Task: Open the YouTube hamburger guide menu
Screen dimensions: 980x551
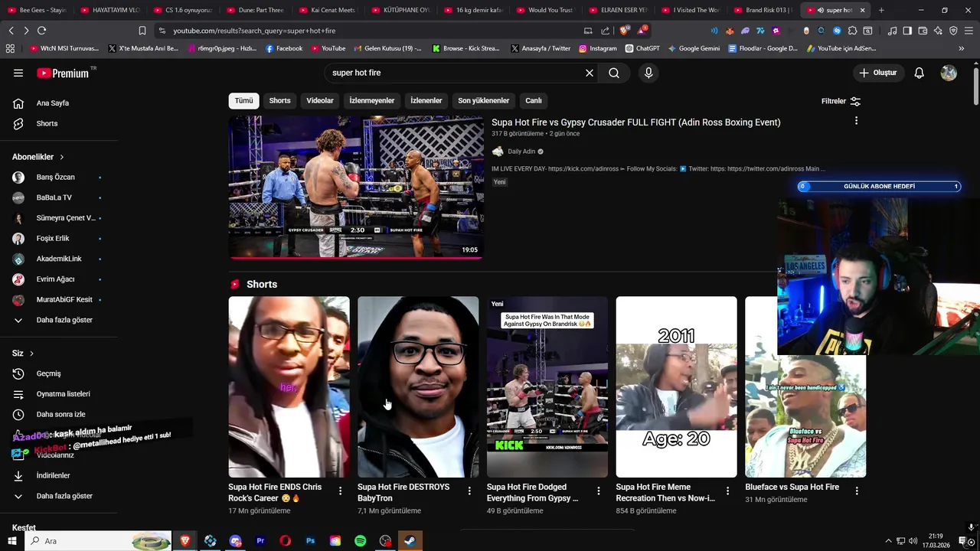Action: [18, 73]
